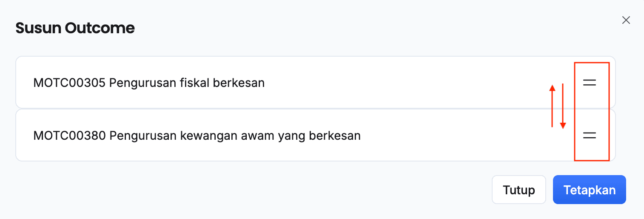
Task: Click the red upward arrow
Action: click(552, 106)
